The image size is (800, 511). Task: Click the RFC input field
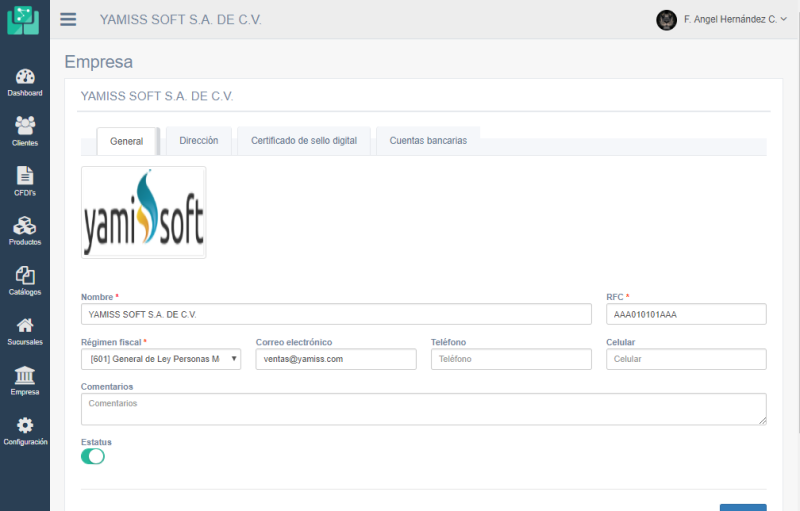(x=686, y=314)
